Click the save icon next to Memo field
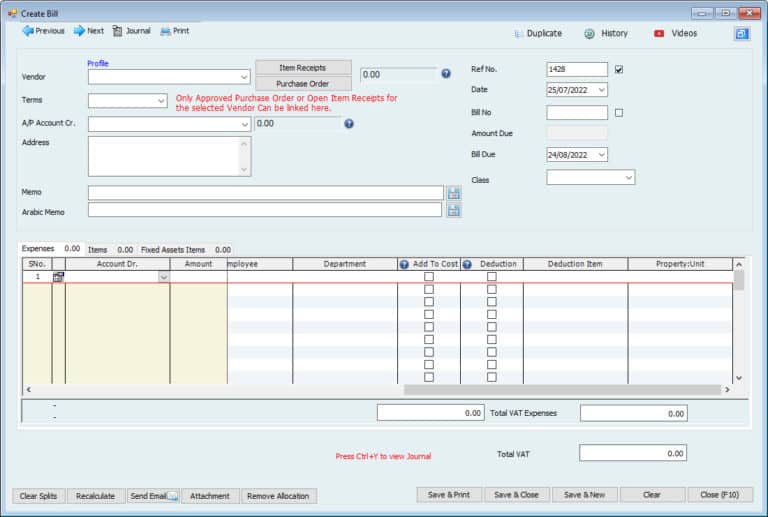This screenshot has width=768, height=517. [453, 193]
